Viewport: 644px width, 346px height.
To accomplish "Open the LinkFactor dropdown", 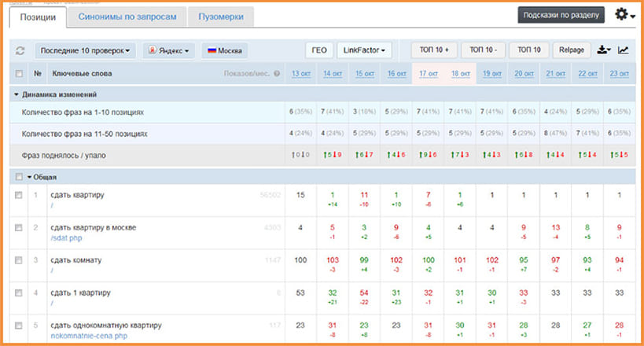I will pos(364,50).
